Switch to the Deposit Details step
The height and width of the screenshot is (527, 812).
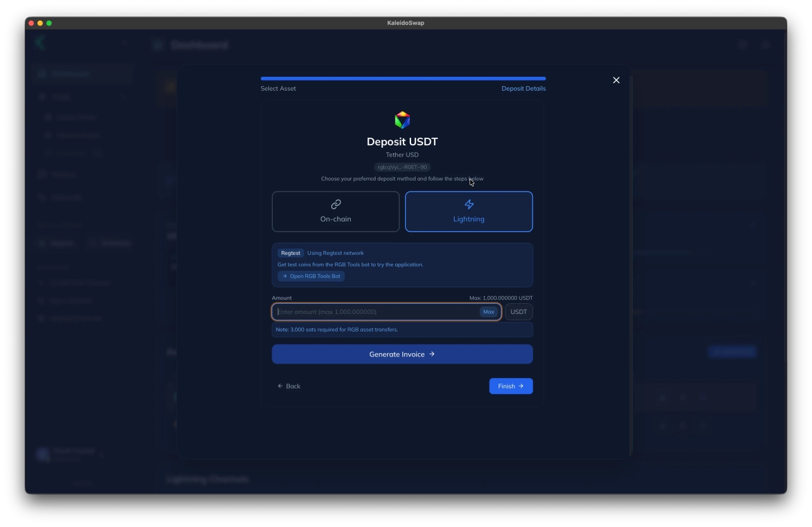point(523,88)
